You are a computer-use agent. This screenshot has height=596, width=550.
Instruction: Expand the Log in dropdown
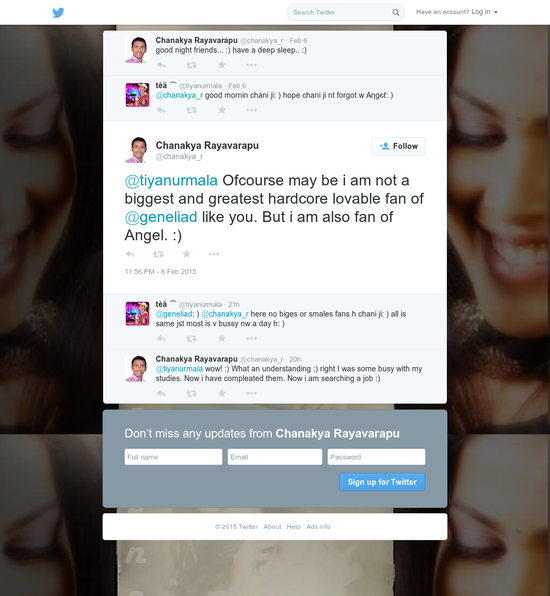(x=485, y=12)
